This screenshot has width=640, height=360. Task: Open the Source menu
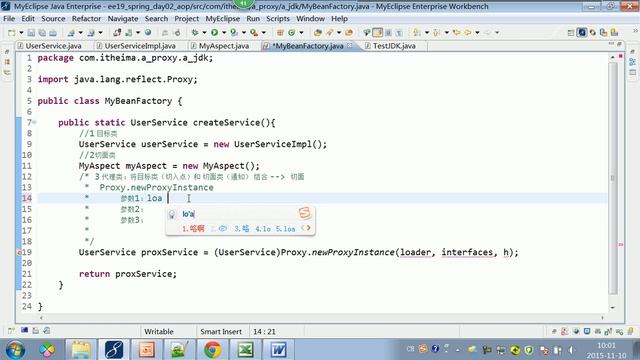[x=53, y=19]
